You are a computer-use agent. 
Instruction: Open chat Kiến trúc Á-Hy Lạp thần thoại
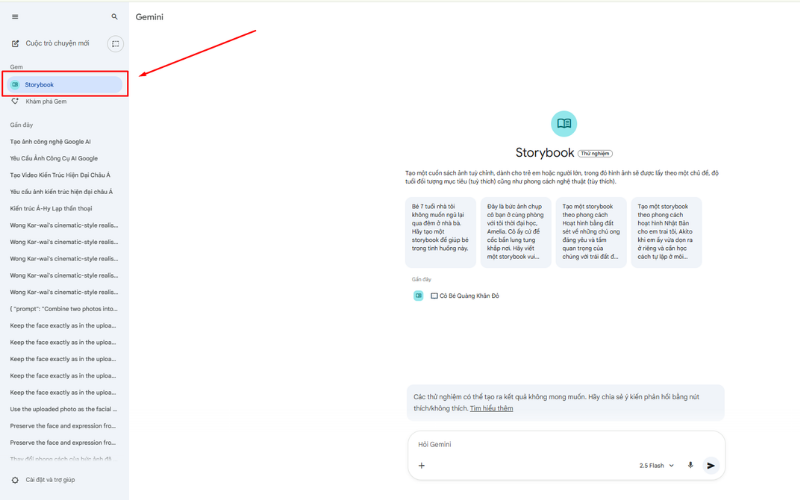coord(51,208)
